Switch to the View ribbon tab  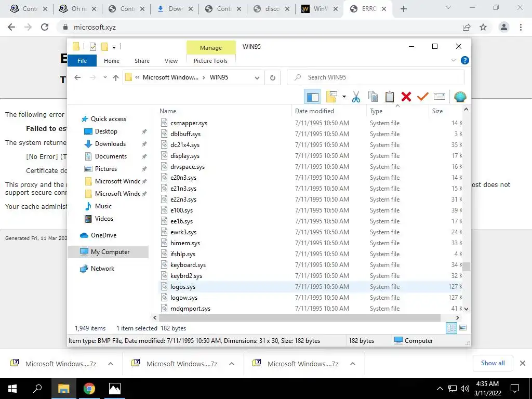(x=171, y=61)
